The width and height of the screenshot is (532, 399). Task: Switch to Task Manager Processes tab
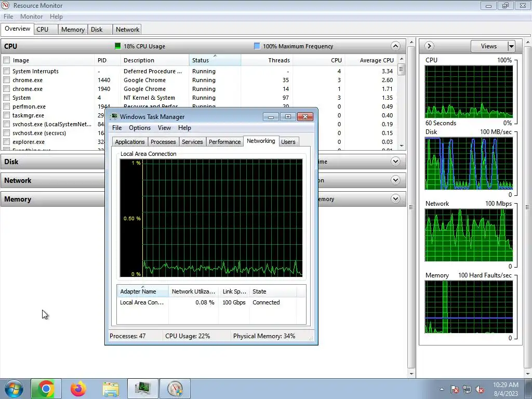[x=163, y=141]
